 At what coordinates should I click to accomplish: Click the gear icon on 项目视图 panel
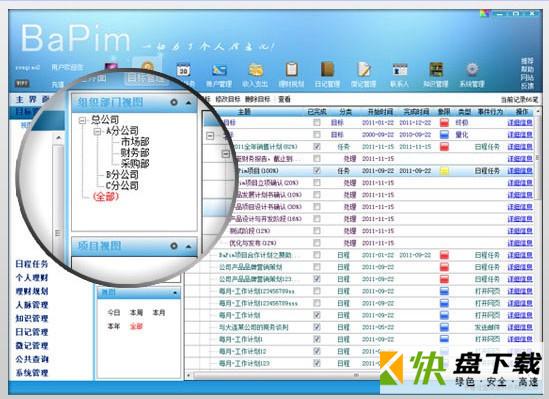click(174, 246)
